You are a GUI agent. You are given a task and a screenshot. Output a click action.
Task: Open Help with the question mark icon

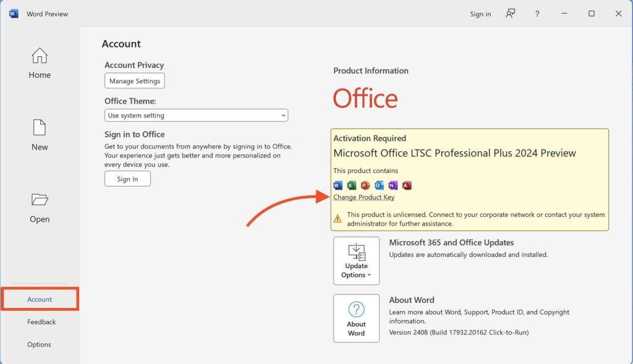point(537,14)
